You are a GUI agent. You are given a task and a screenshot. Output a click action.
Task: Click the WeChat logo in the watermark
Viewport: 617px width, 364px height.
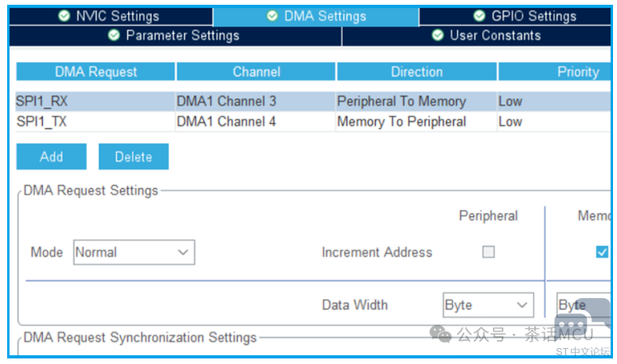click(x=440, y=335)
